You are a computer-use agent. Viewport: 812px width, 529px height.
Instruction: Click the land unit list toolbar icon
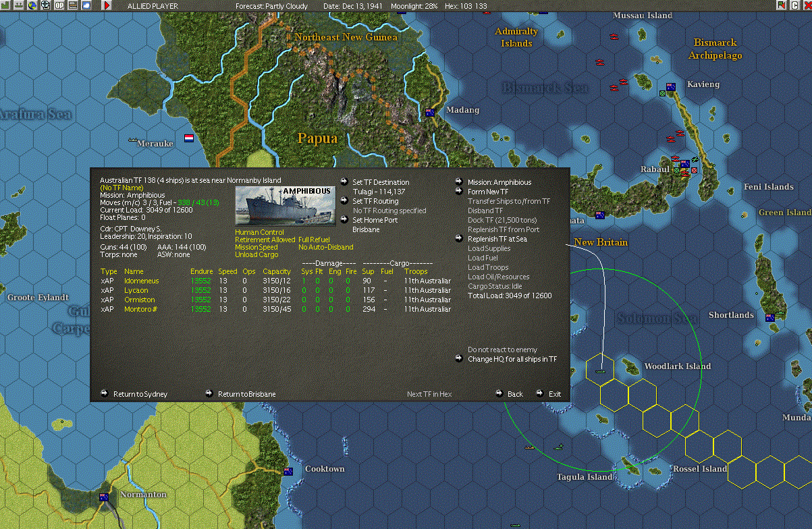(x=73, y=5)
